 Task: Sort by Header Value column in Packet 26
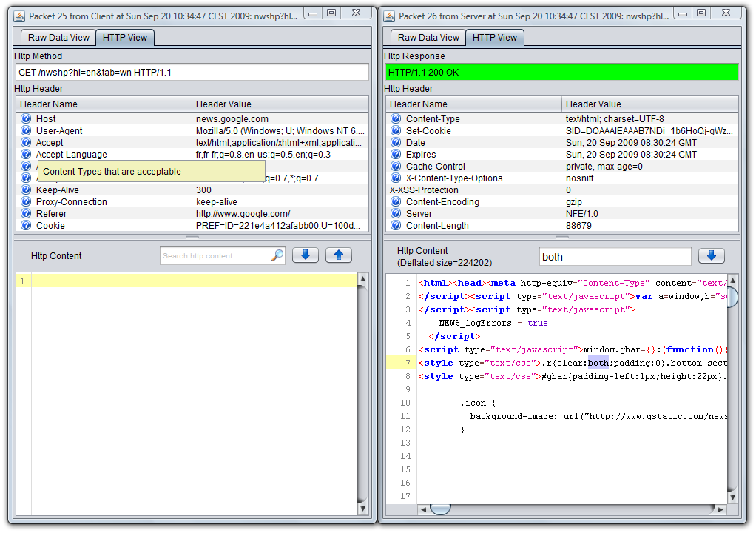click(650, 104)
